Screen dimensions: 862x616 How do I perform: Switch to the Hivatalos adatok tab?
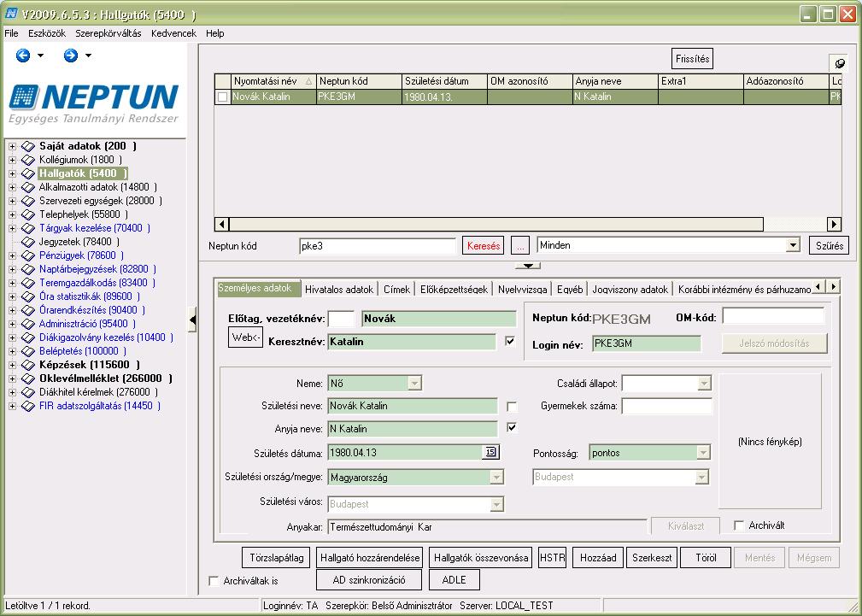click(x=339, y=289)
